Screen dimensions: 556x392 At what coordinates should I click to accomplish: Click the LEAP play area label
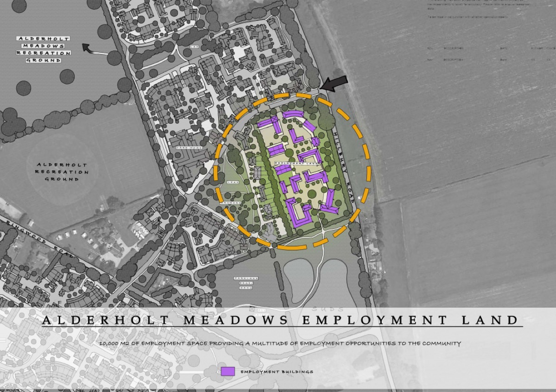(x=233, y=183)
